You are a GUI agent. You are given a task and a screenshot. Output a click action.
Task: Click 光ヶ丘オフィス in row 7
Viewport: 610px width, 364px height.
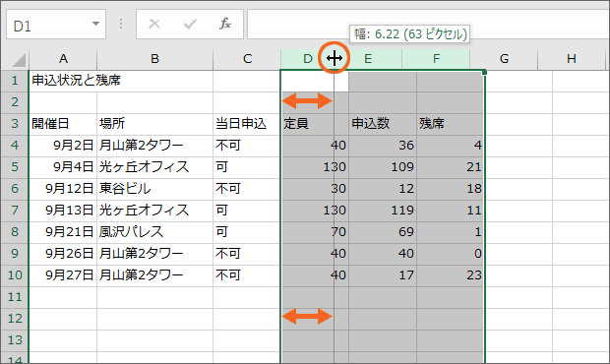154,211
